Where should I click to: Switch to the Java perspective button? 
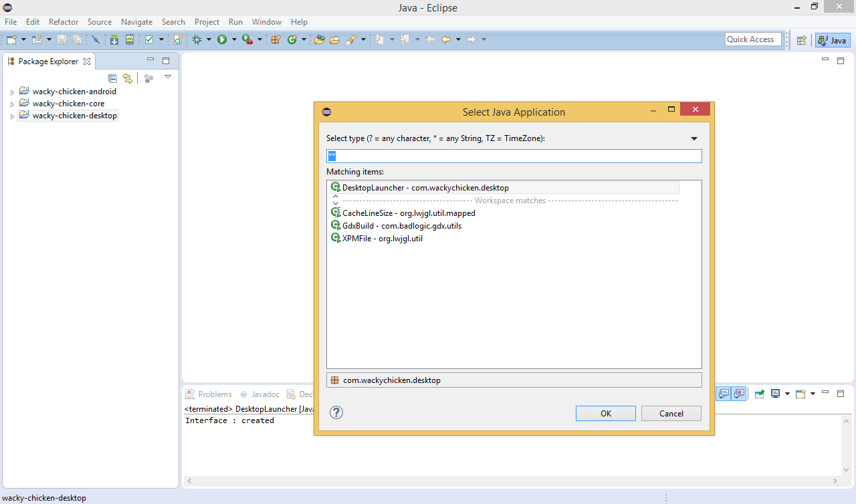(833, 40)
